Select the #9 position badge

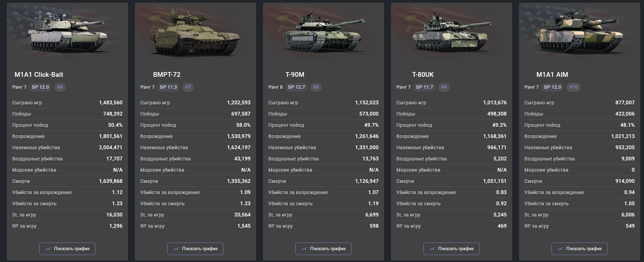[444, 87]
